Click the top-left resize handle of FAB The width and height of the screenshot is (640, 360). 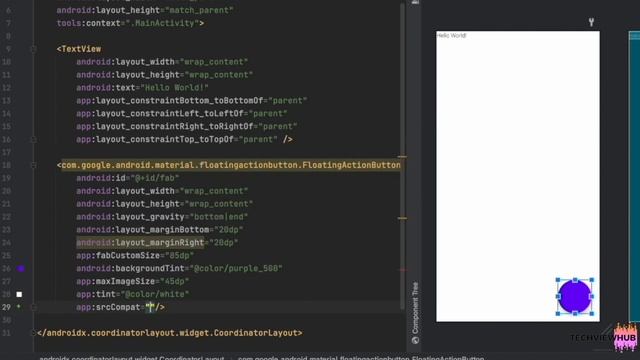[x=558, y=280]
